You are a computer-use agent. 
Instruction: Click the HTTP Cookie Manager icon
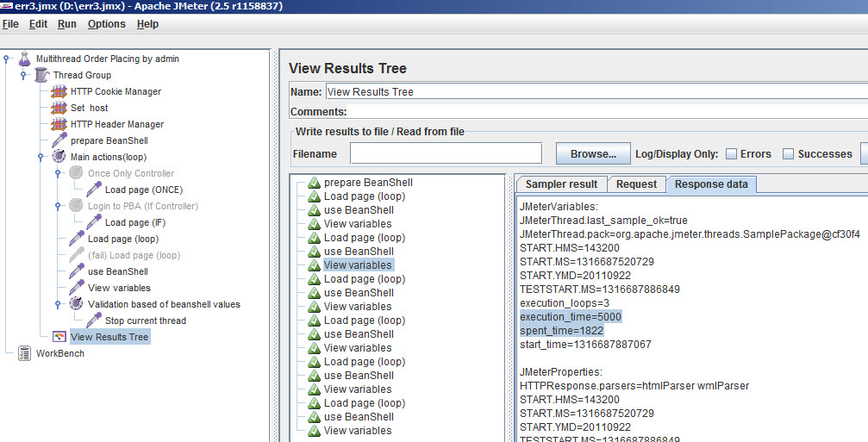pyautogui.click(x=59, y=91)
